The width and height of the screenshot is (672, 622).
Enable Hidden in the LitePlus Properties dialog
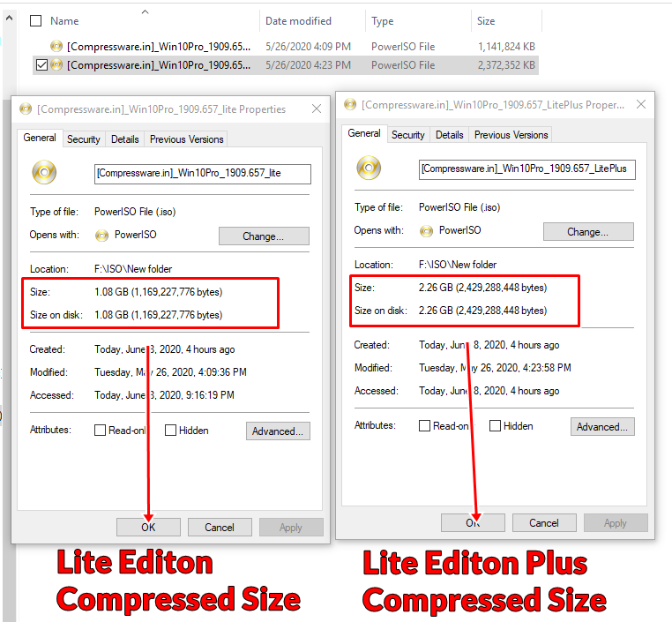tap(495, 425)
